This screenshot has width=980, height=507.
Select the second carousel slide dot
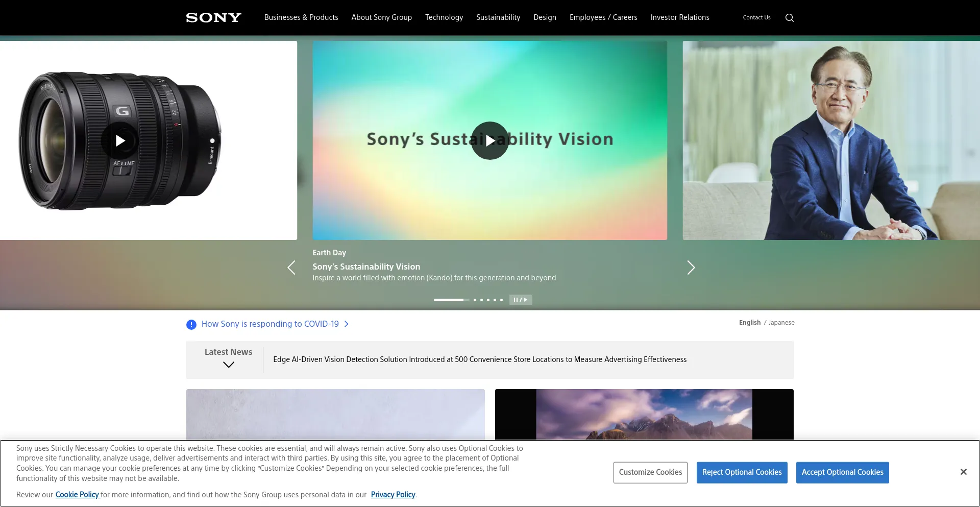tap(475, 300)
